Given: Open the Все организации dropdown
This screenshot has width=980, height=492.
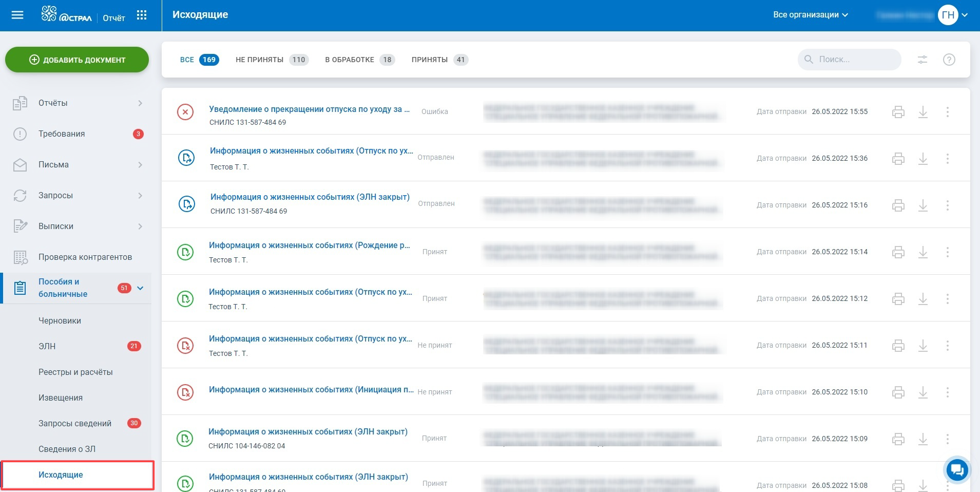Looking at the screenshot, I should [810, 15].
